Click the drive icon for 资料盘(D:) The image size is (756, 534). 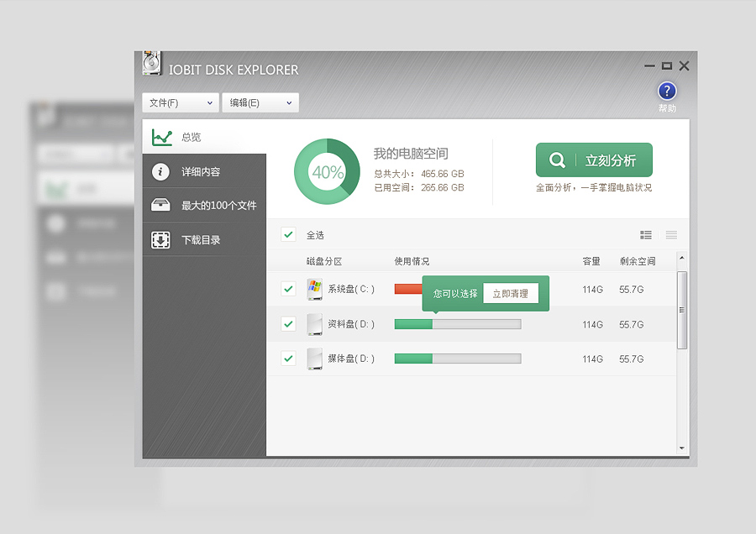pos(314,324)
